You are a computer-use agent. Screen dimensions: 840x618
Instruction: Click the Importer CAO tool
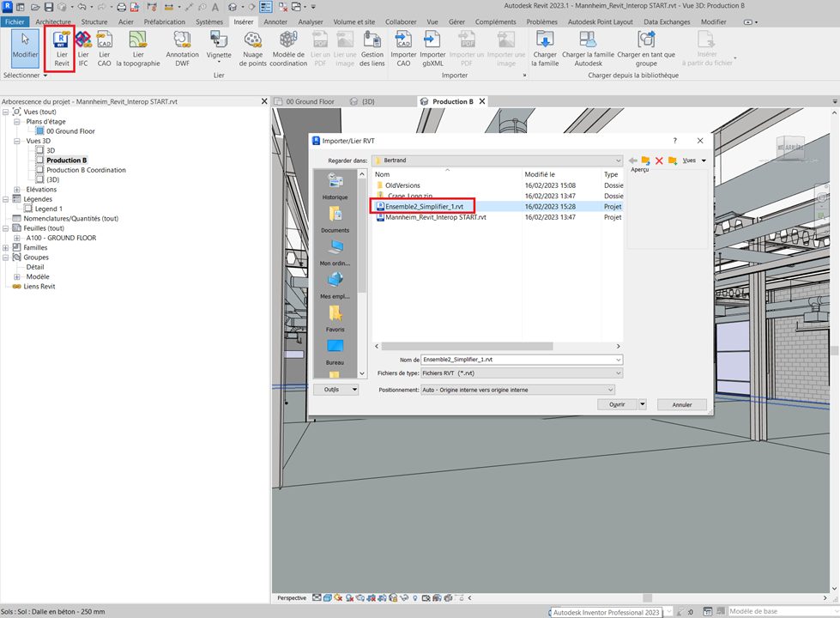point(403,49)
